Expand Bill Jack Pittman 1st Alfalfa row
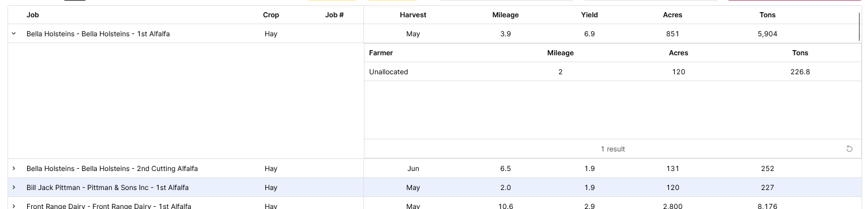This screenshot has height=209, width=868. click(x=14, y=188)
